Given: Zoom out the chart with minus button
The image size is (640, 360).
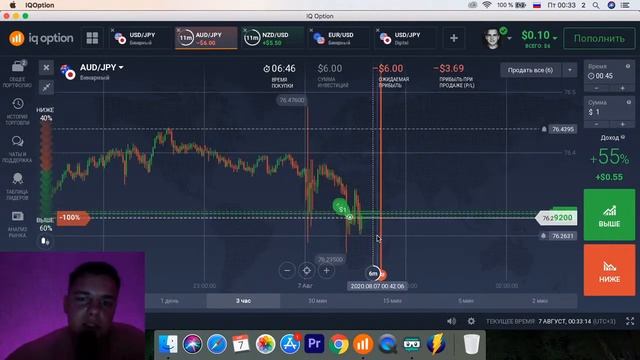Looking at the screenshot, I should pos(287,270).
